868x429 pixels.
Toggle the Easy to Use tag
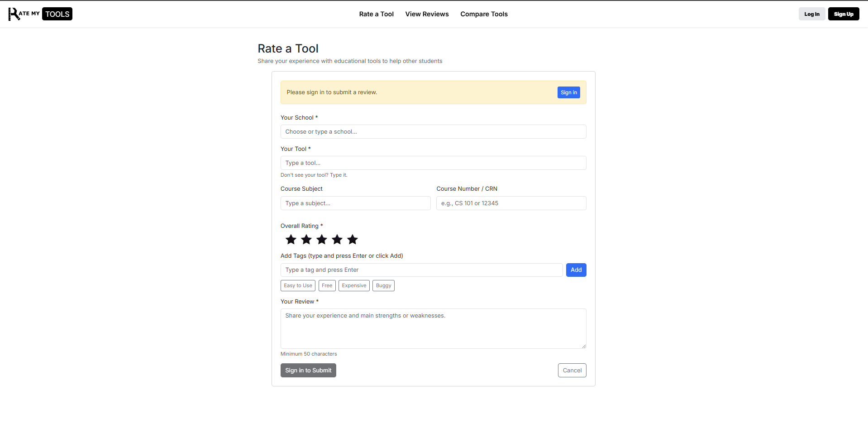(x=298, y=285)
